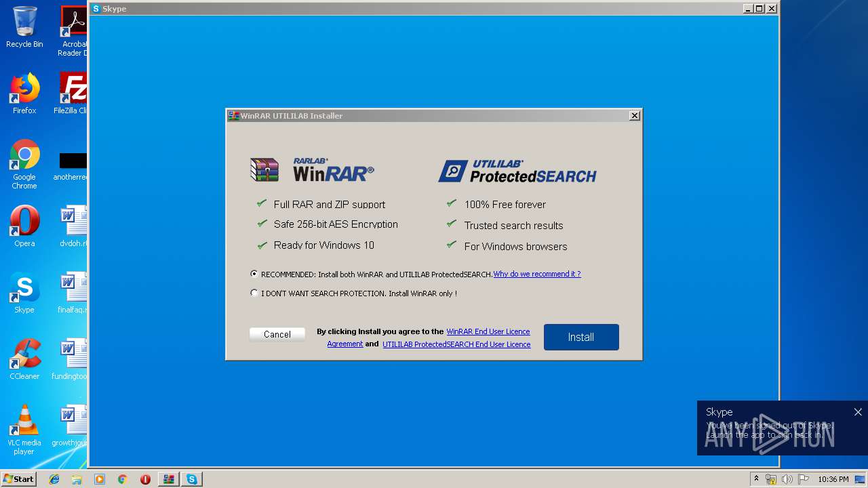This screenshot has width=868, height=488.
Task: Open Acrobat Reader desktop shortcut
Action: pos(73,31)
